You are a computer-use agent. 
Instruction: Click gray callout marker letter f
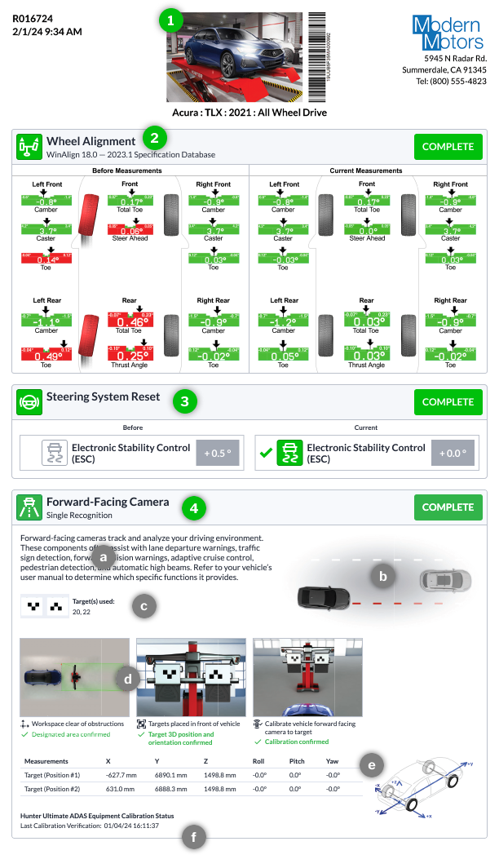click(193, 837)
